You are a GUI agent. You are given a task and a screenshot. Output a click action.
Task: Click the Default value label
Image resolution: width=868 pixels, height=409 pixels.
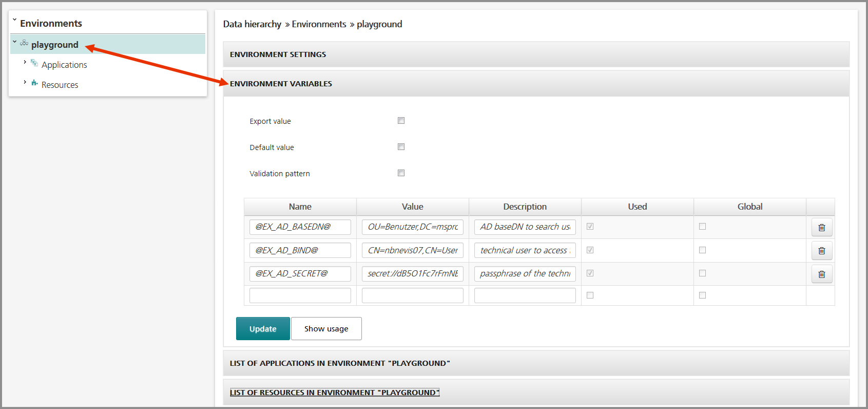272,147
